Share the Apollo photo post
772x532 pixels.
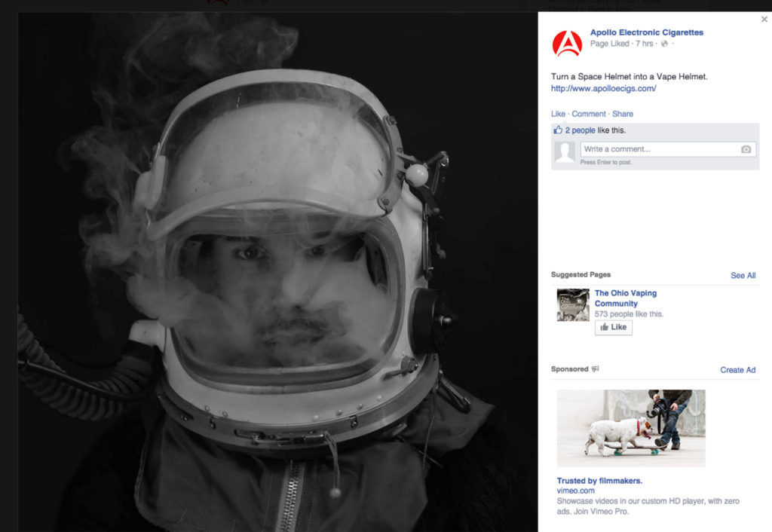coord(622,114)
